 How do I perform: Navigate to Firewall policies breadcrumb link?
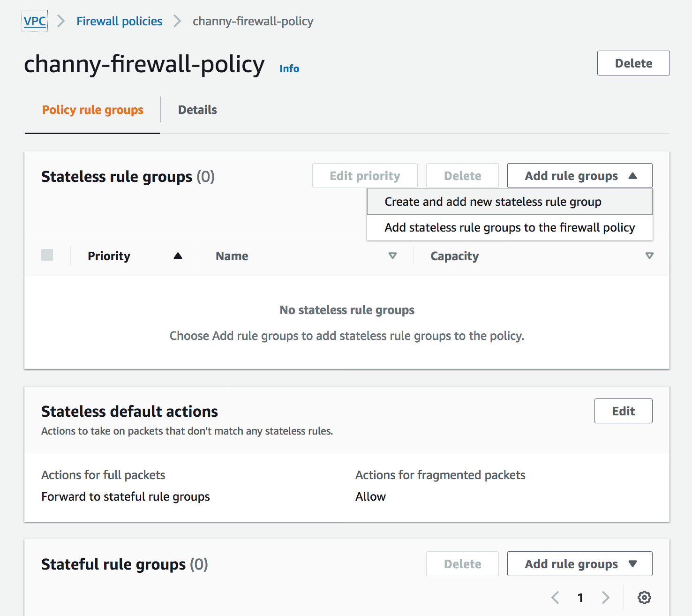119,21
